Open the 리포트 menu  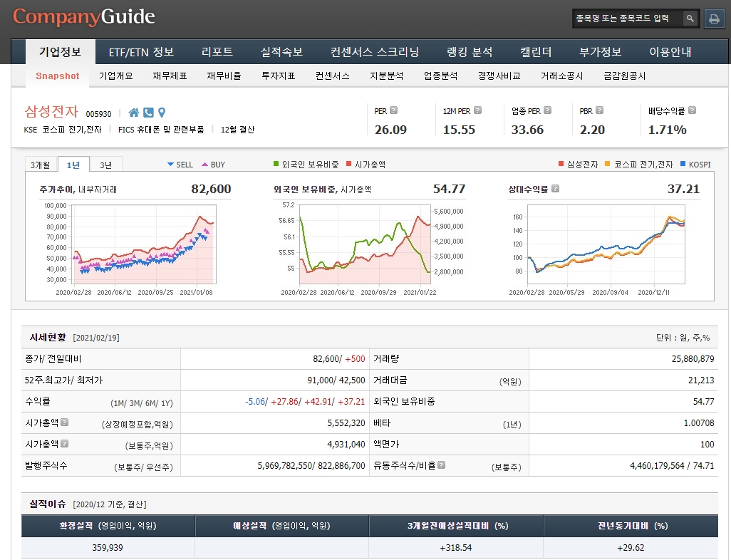[x=217, y=52]
